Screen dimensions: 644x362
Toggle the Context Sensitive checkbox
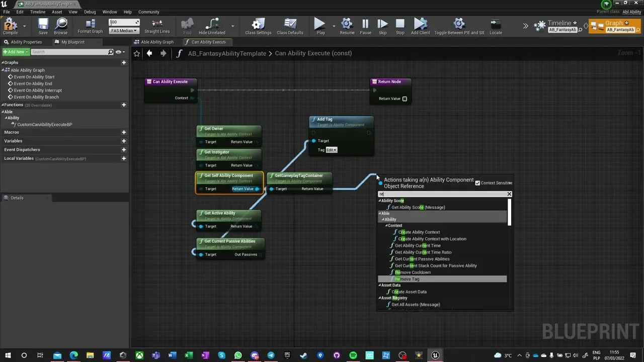point(477,183)
